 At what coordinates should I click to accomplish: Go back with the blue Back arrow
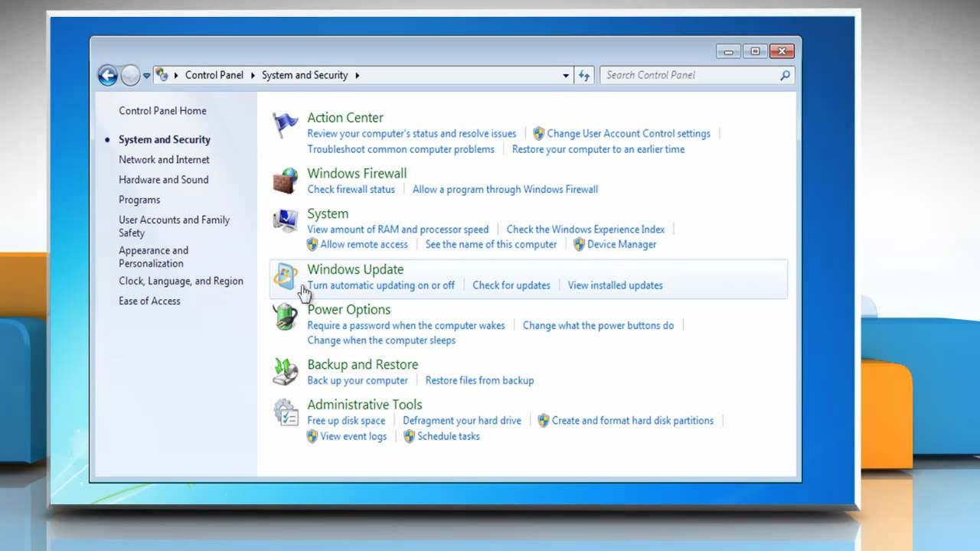108,75
